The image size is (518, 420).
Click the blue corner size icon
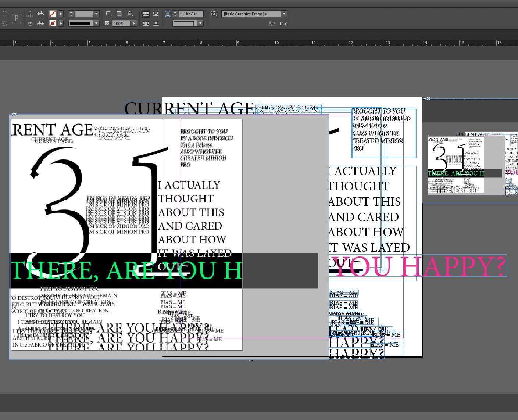[168, 14]
